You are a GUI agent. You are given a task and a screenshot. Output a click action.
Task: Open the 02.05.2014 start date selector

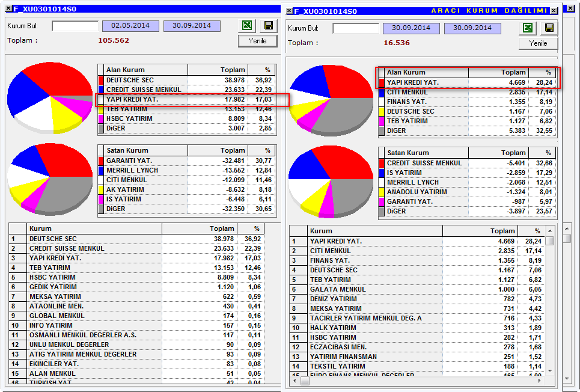(130, 26)
